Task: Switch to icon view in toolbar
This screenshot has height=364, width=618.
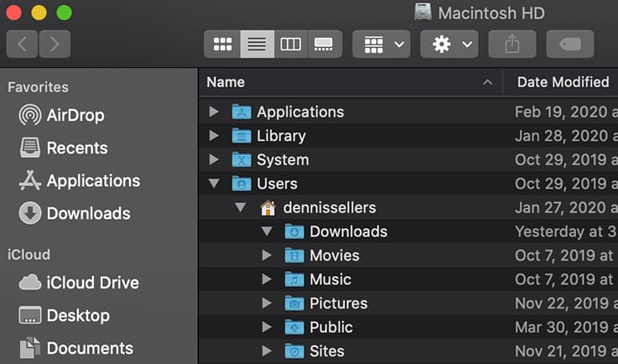Action: pos(222,44)
